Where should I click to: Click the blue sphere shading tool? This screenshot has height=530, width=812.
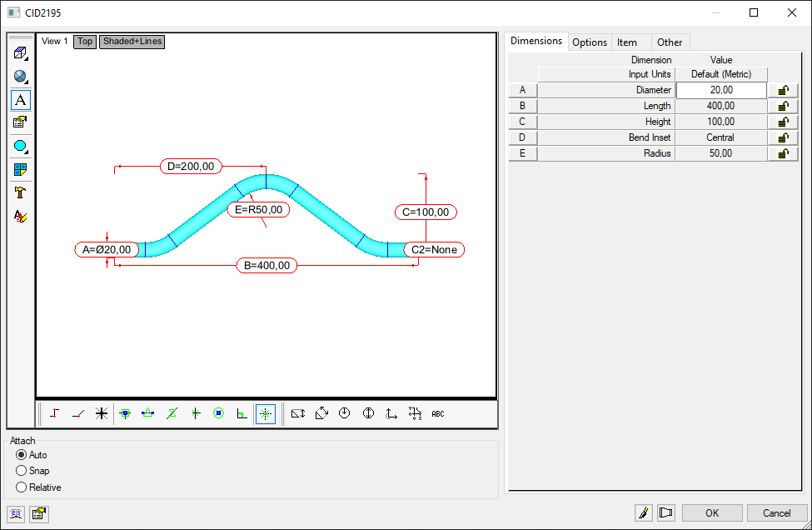(x=20, y=76)
